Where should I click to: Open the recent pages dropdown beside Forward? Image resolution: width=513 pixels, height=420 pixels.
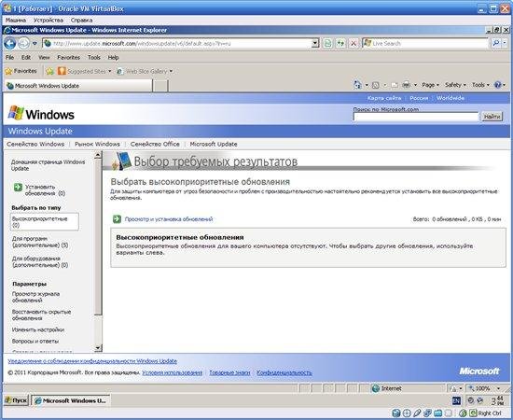[x=35, y=43]
